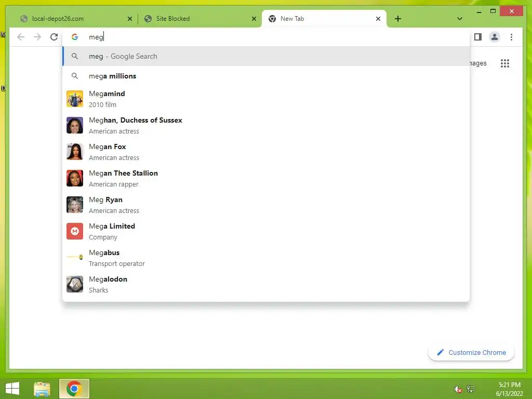Click the browser forward arrow
Image resolution: width=532 pixels, height=399 pixels.
37,37
